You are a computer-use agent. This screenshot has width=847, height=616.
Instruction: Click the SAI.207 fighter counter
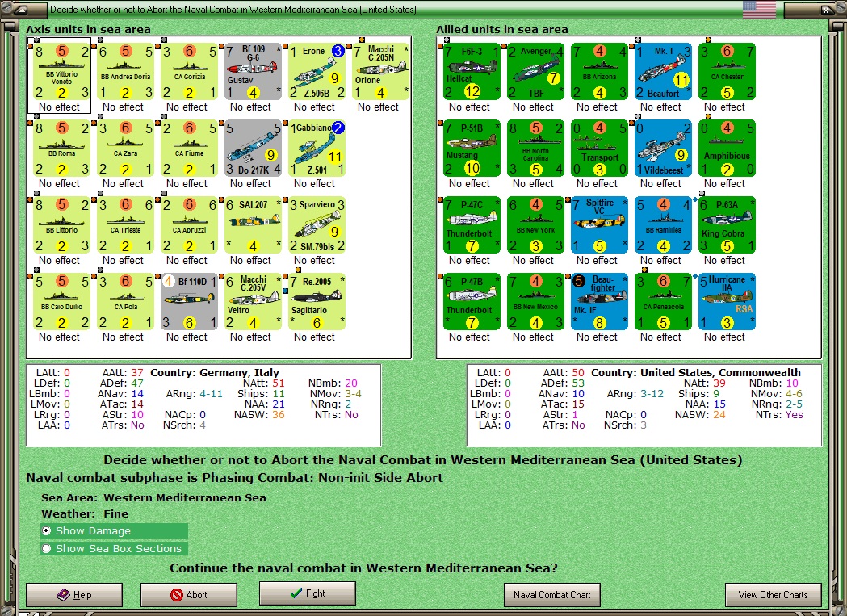coord(254,224)
